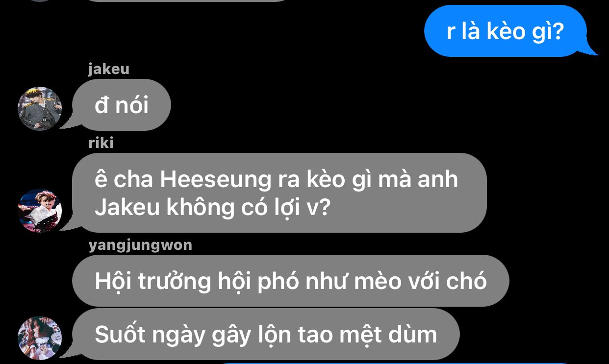Tap the word 'Jakeu' in riki's message
The height and width of the screenshot is (364, 609).
coord(127,208)
